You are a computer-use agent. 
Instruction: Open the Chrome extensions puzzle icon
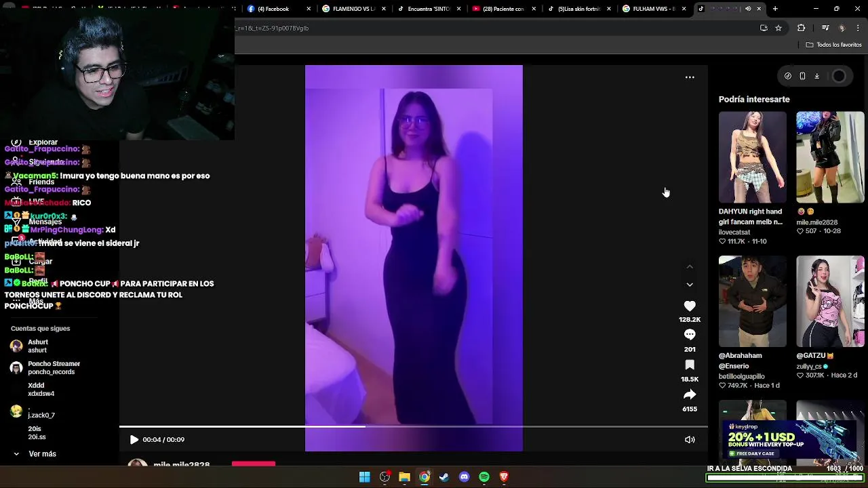802,28
